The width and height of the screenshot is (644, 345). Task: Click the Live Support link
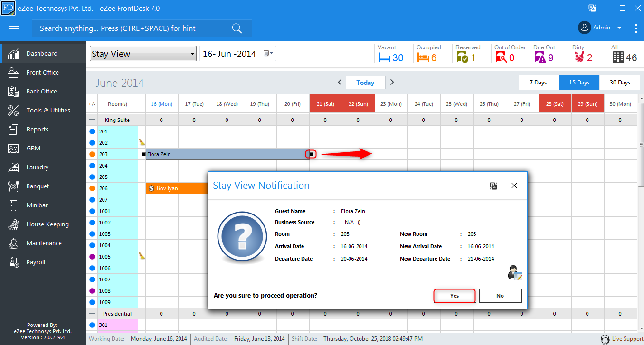(x=627, y=339)
